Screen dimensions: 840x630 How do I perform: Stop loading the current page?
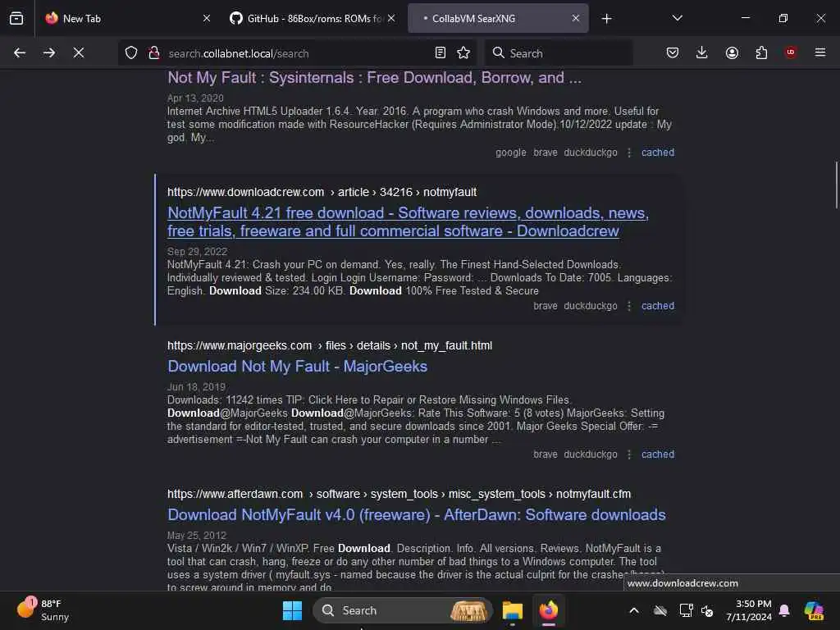click(79, 53)
